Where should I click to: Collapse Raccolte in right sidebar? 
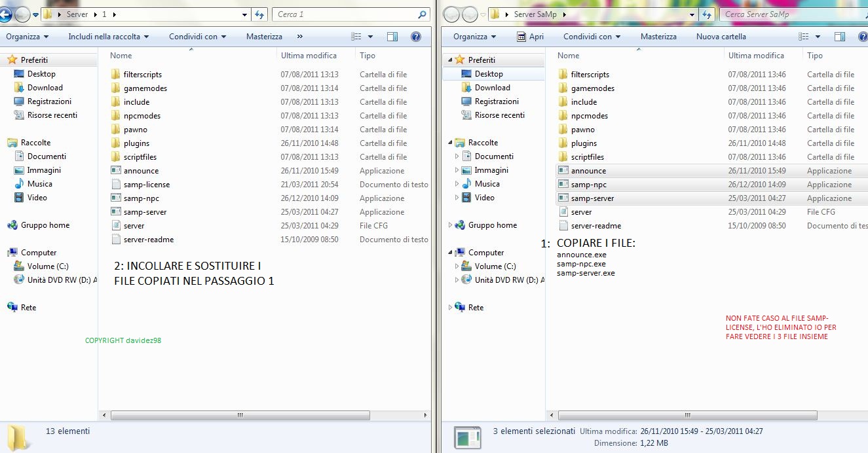pyautogui.click(x=450, y=143)
